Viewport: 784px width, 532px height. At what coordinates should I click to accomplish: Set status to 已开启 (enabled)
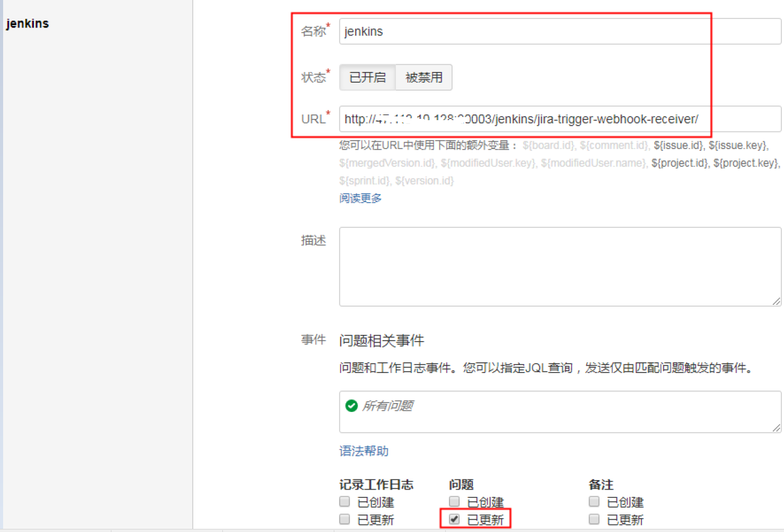point(368,78)
